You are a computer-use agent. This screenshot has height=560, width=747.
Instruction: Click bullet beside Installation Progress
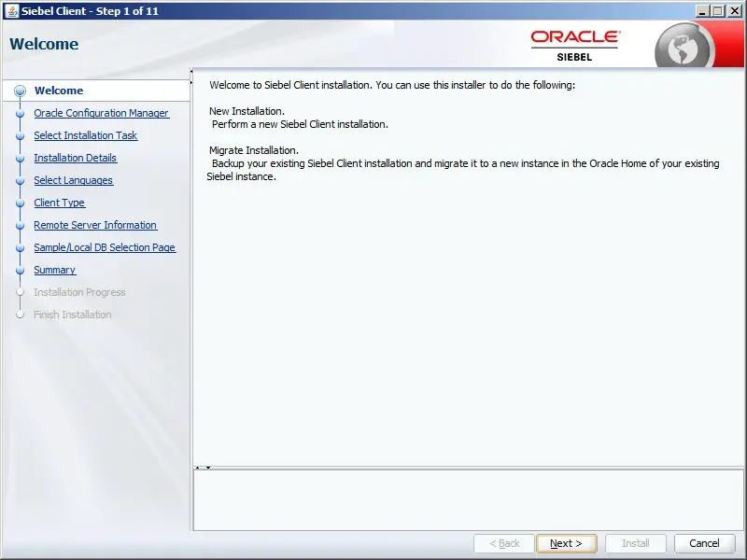[20, 292]
